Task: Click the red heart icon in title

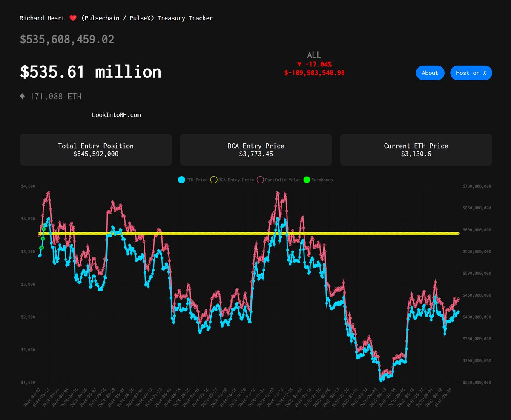Action: tap(73, 18)
